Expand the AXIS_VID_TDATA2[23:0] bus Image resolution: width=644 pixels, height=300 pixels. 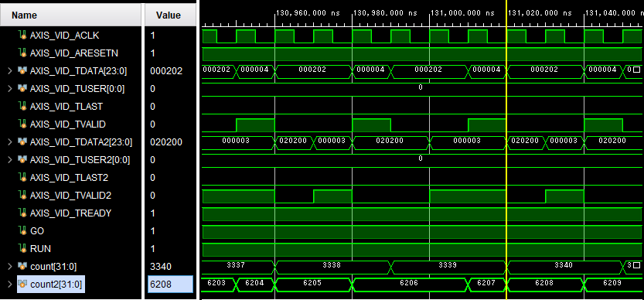click(x=10, y=142)
